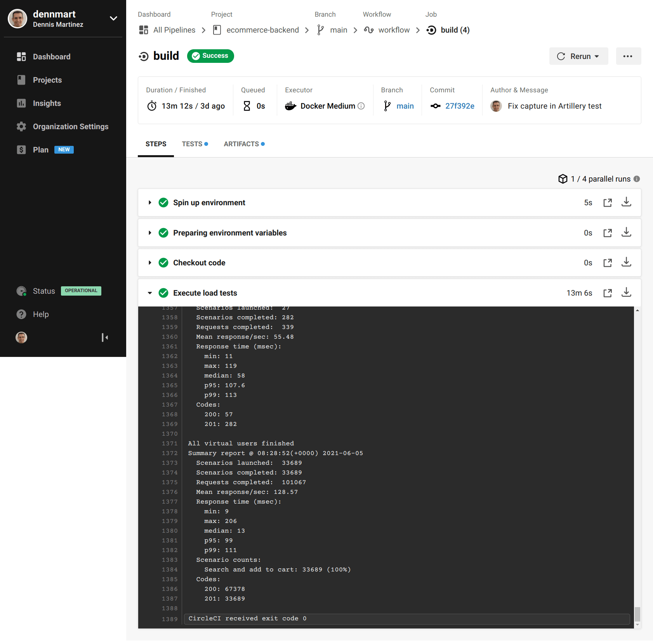This screenshot has width=653, height=644.
Task: Open the Dashboard from the sidebar
Action: [52, 57]
